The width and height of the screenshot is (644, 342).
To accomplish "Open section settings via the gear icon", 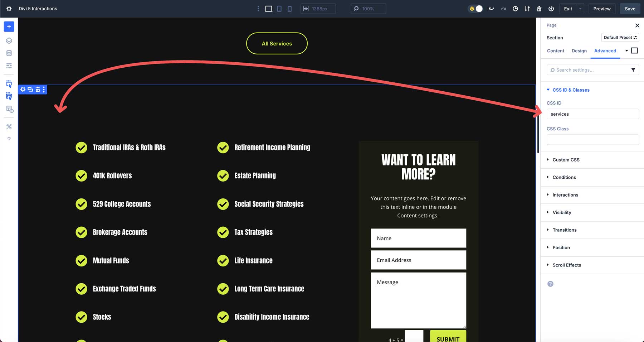I will click(x=23, y=89).
